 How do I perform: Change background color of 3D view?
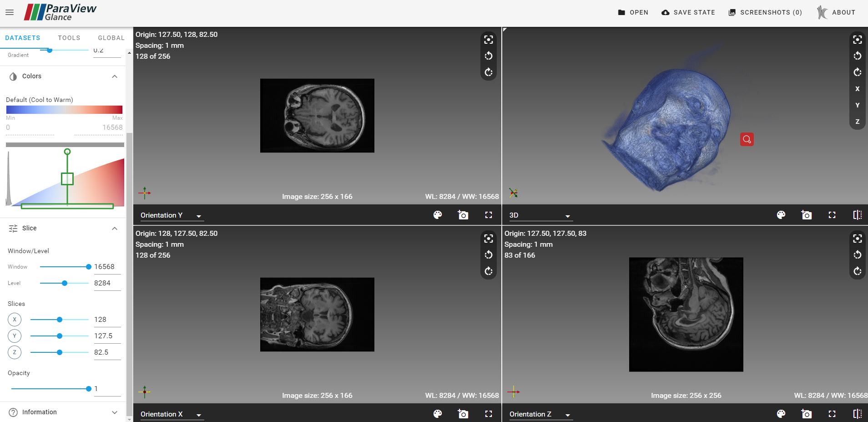point(781,215)
